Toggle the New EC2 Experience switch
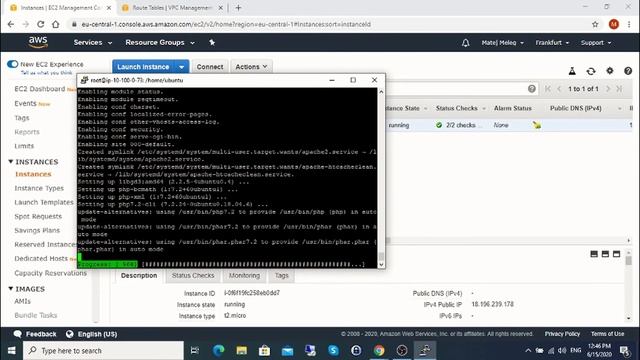 point(13,64)
